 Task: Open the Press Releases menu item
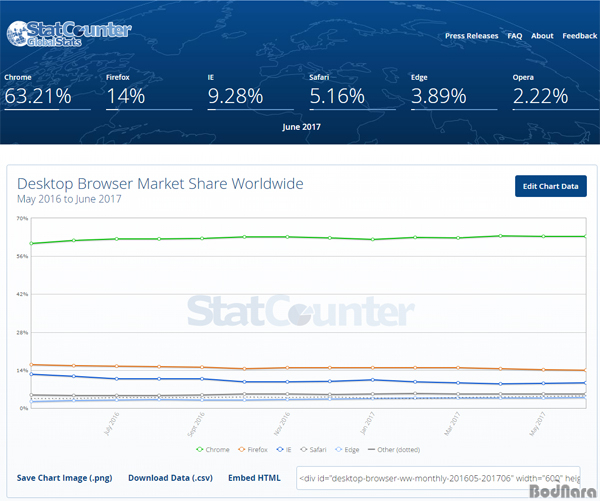471,36
